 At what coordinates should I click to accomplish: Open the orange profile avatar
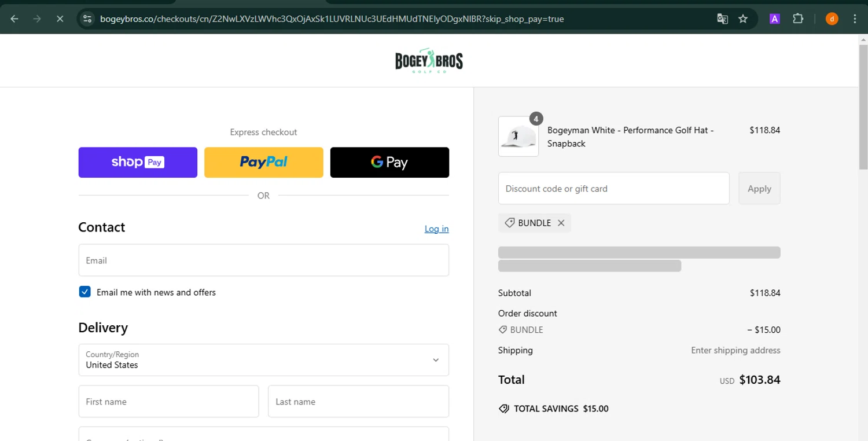coord(832,19)
